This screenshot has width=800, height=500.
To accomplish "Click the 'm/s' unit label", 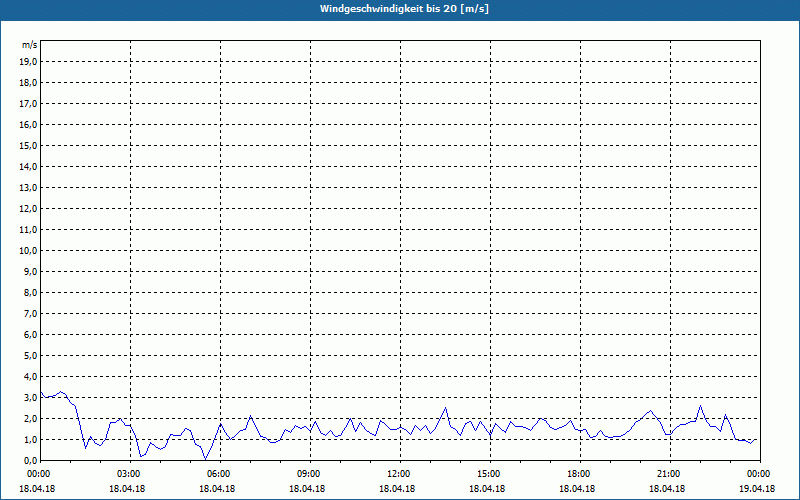I will pyautogui.click(x=30, y=45).
